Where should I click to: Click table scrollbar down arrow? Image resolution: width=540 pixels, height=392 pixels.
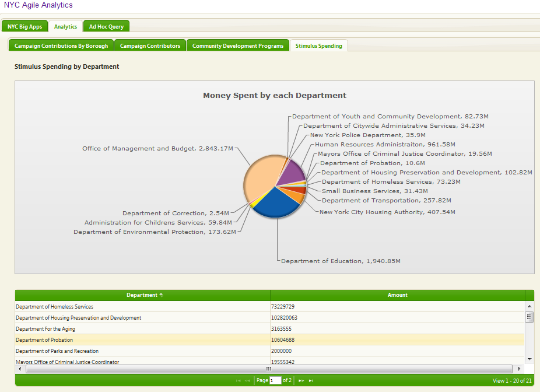pyautogui.click(x=530, y=359)
